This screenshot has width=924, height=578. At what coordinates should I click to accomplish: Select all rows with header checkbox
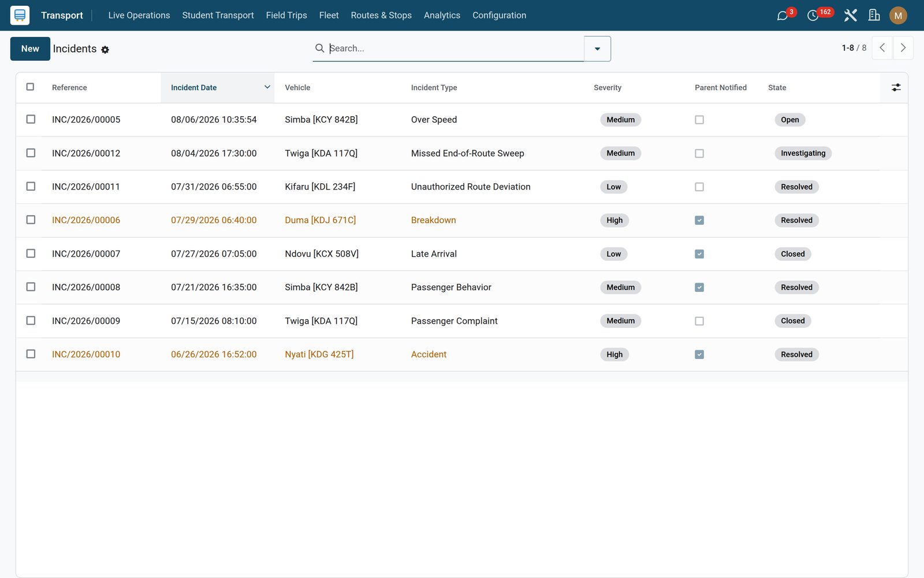30,87
